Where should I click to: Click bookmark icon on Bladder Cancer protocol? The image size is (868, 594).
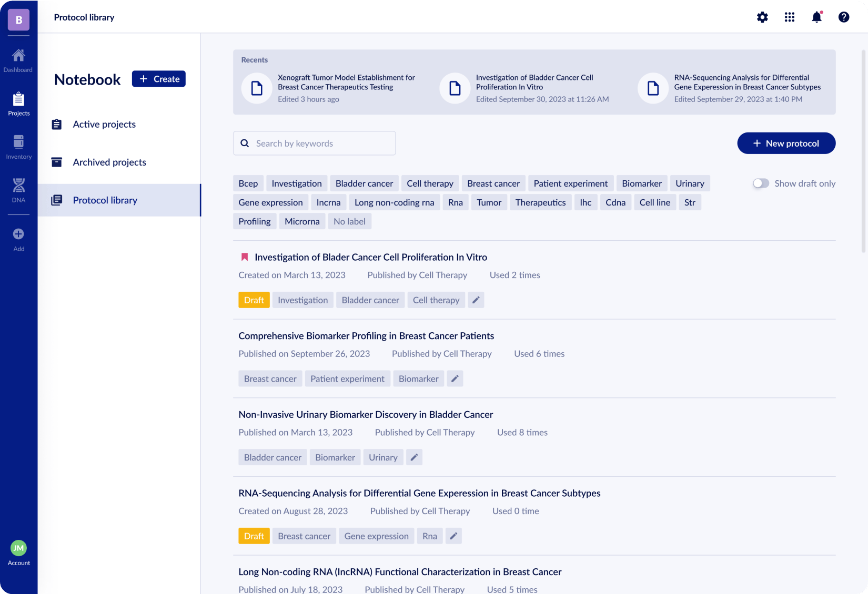(245, 257)
